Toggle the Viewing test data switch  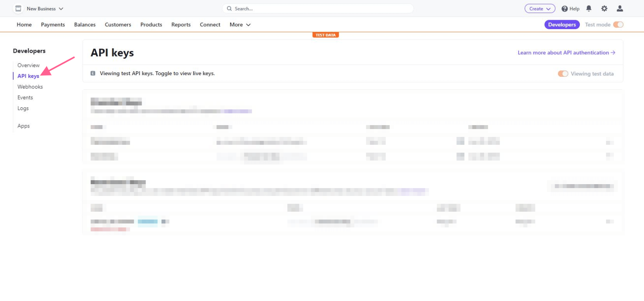[563, 74]
